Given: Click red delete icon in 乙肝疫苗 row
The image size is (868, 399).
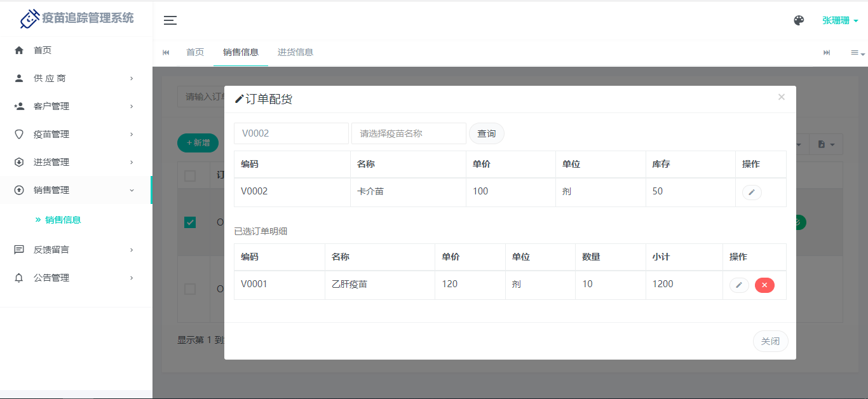Looking at the screenshot, I should 764,285.
